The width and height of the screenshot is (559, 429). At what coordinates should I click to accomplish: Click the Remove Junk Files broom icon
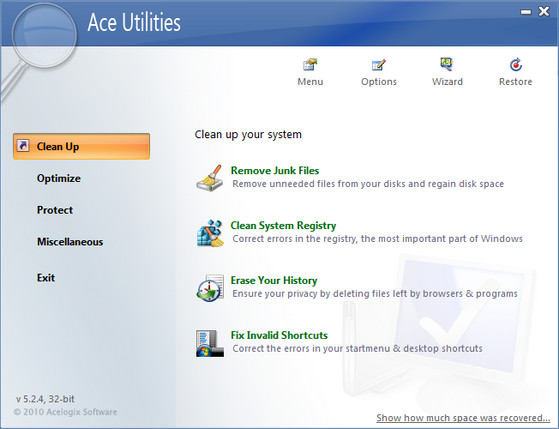[x=210, y=178]
